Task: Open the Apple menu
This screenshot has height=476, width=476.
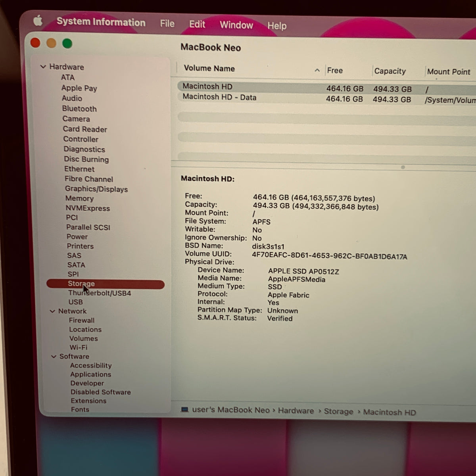Action: 38,20
